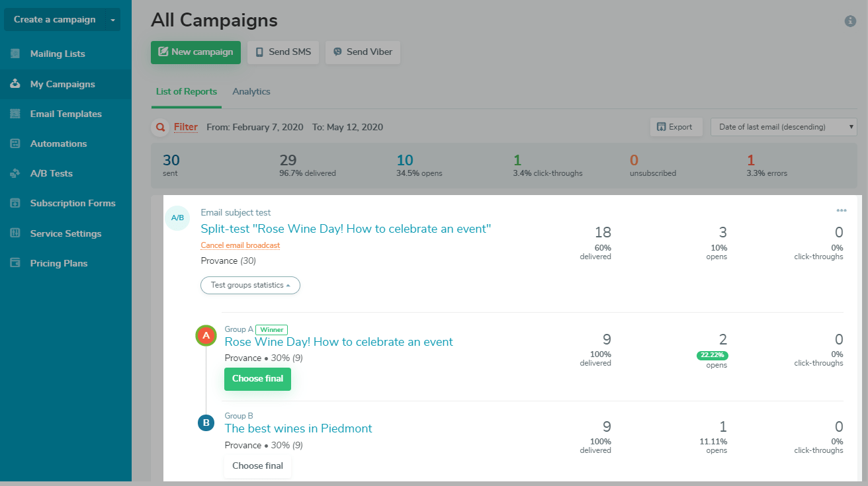The image size is (868, 486).
Task: Open the date sort order dropdown
Action: point(783,127)
